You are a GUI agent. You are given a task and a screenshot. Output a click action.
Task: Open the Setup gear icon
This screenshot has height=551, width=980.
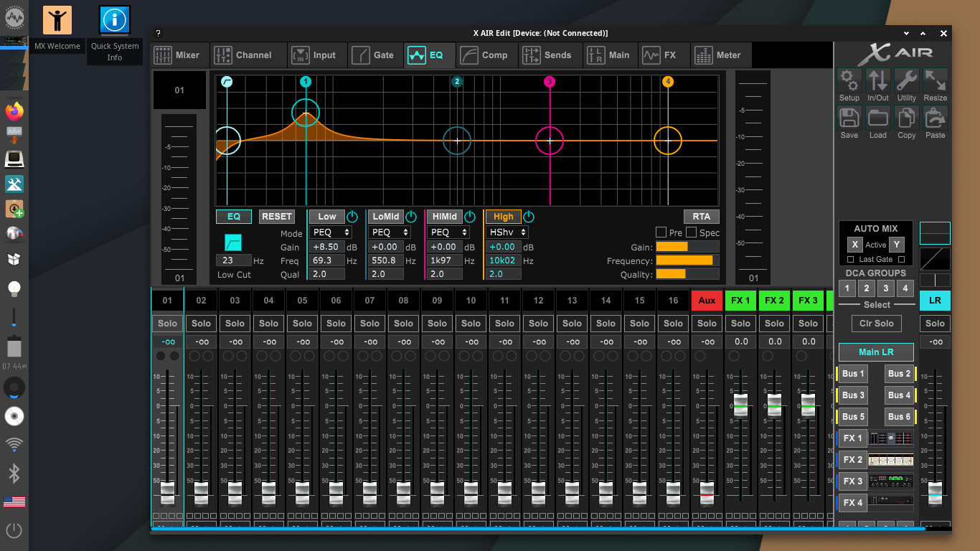[x=849, y=81]
